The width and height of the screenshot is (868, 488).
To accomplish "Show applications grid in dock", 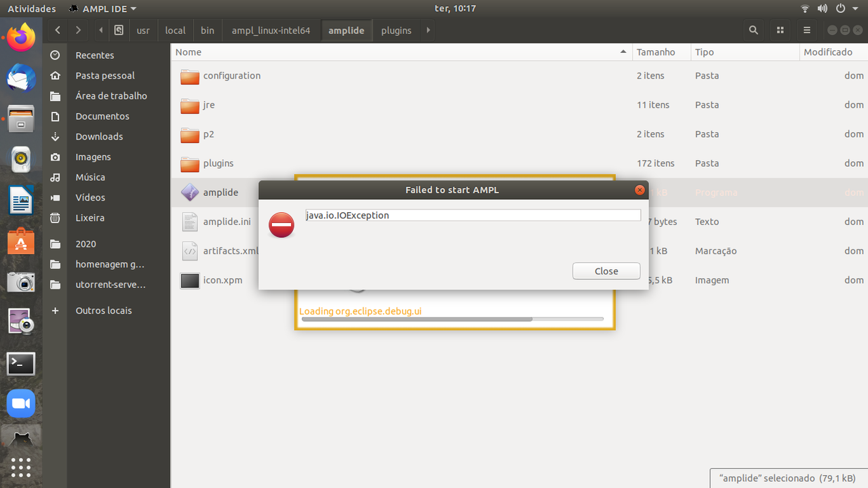I will (21, 468).
